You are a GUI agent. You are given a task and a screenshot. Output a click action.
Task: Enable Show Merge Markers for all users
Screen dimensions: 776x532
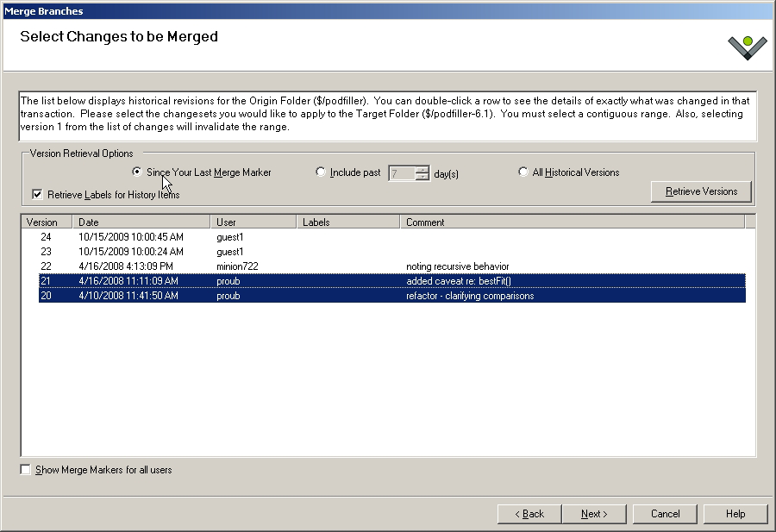point(26,470)
